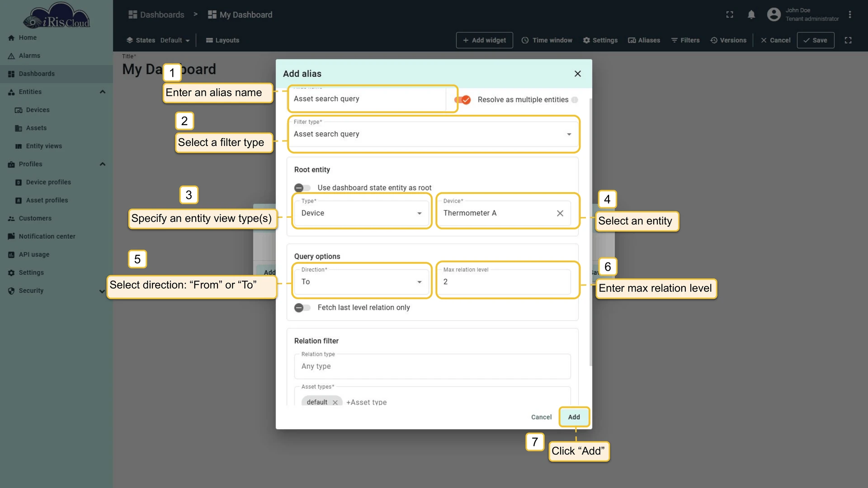Screen dimensions: 868x488
Task: Expand the Security sidebar section
Action: click(103, 291)
